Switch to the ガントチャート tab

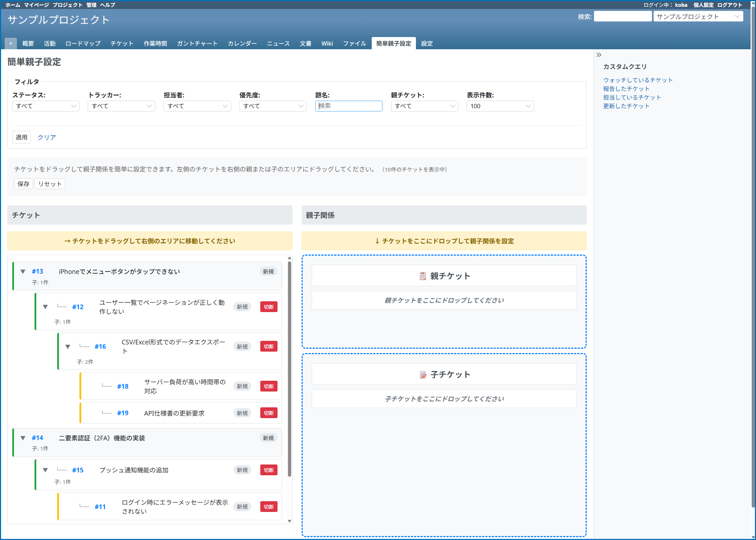coord(197,44)
